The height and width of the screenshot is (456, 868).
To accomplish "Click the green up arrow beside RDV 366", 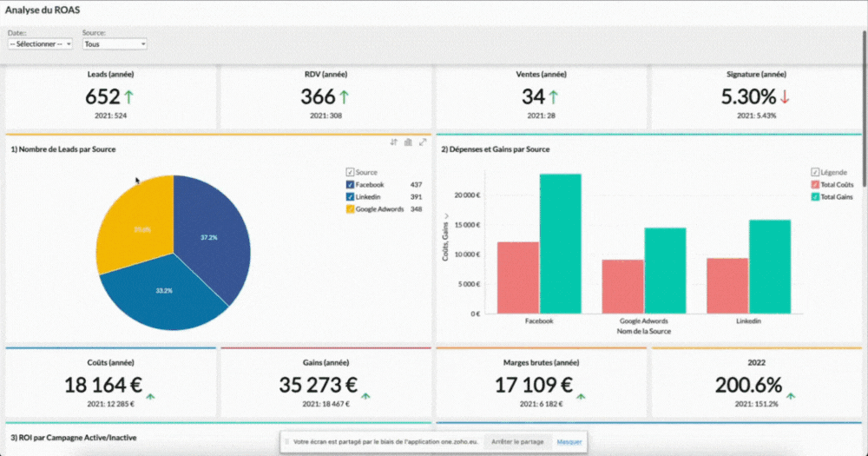I will click(343, 96).
